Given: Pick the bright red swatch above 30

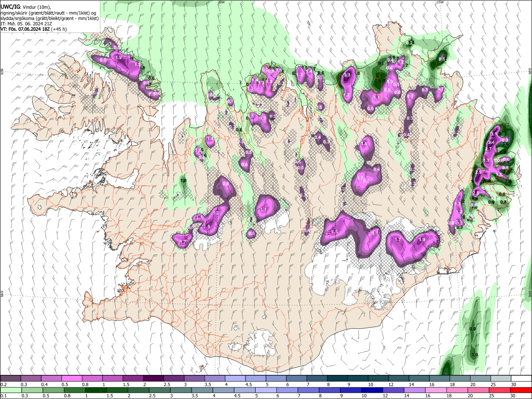Looking at the screenshot, I should tap(520, 390).
